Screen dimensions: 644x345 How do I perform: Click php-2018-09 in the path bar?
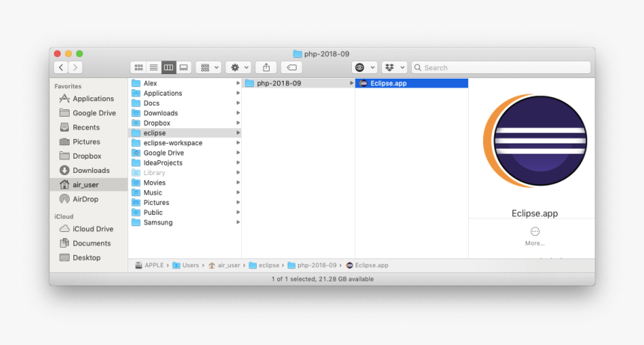(312, 266)
